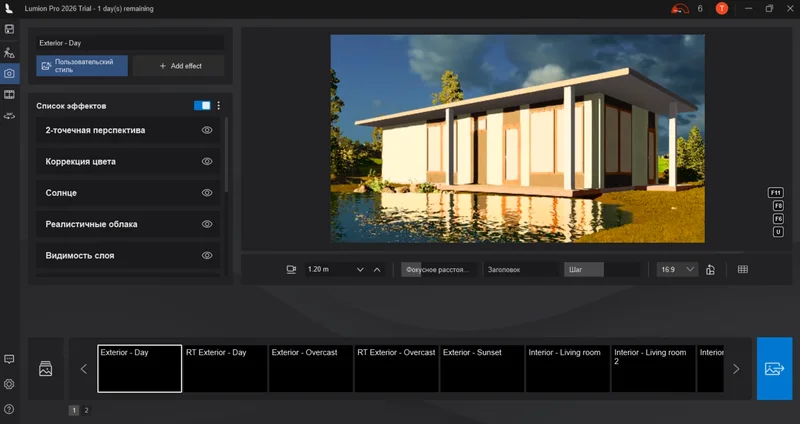Click the Add effect button
This screenshot has height=424, width=800.
click(x=179, y=66)
